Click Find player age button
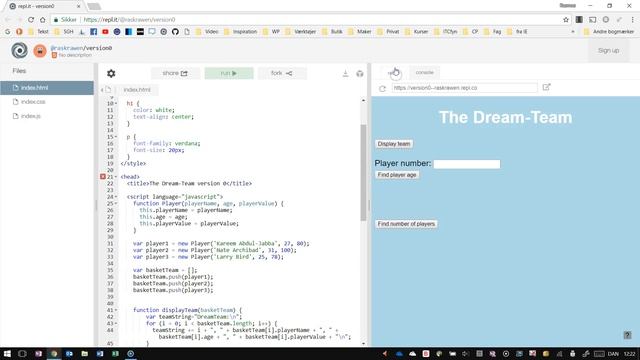The width and height of the screenshot is (640, 360). (x=397, y=175)
